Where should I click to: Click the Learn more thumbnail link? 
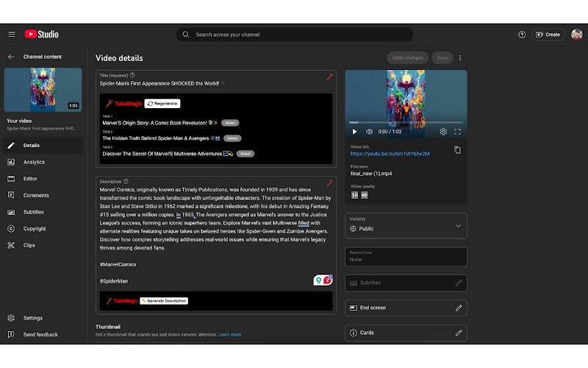tap(230, 335)
